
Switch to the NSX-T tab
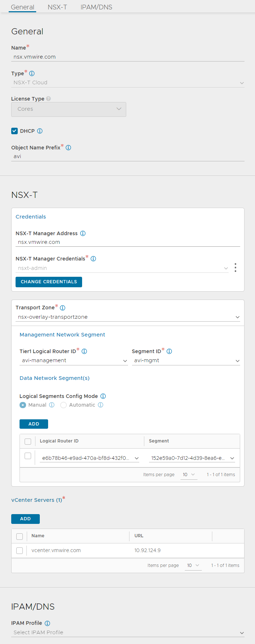pyautogui.click(x=57, y=7)
